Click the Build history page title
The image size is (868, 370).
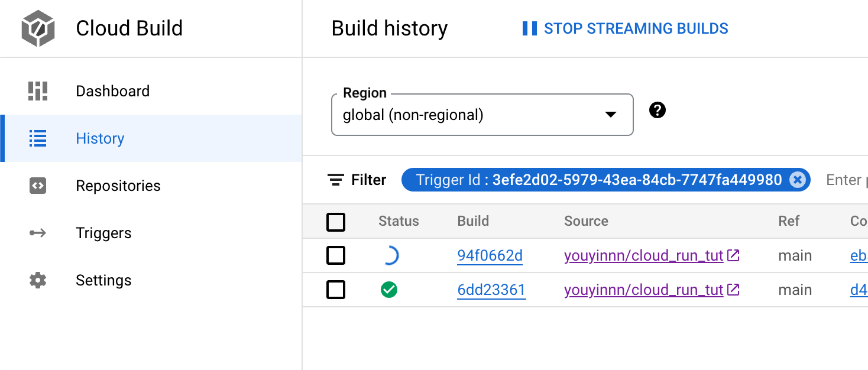point(390,28)
